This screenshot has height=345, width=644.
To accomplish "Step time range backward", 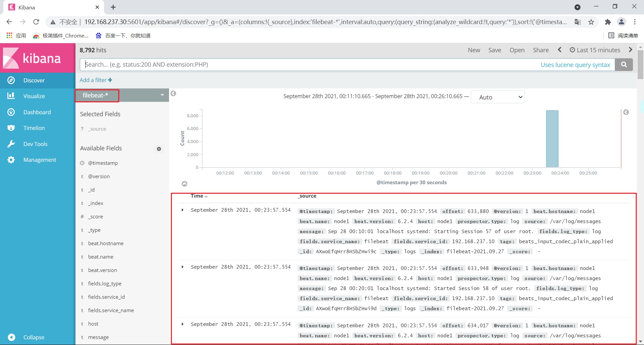I will click(559, 50).
